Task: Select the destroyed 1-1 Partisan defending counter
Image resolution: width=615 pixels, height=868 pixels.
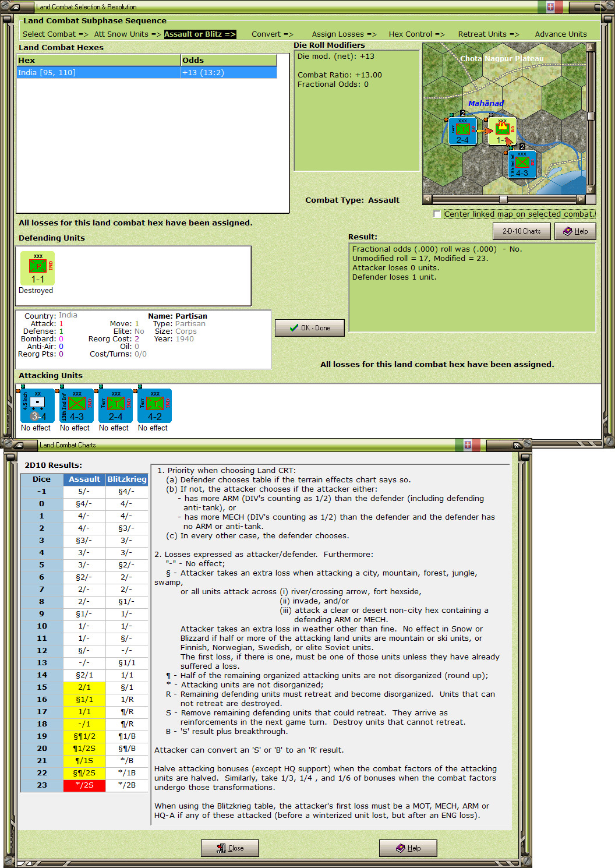Action: tap(37, 268)
